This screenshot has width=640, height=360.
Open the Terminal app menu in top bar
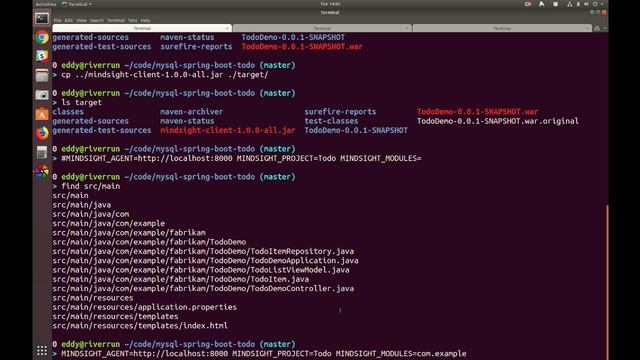click(77, 4)
